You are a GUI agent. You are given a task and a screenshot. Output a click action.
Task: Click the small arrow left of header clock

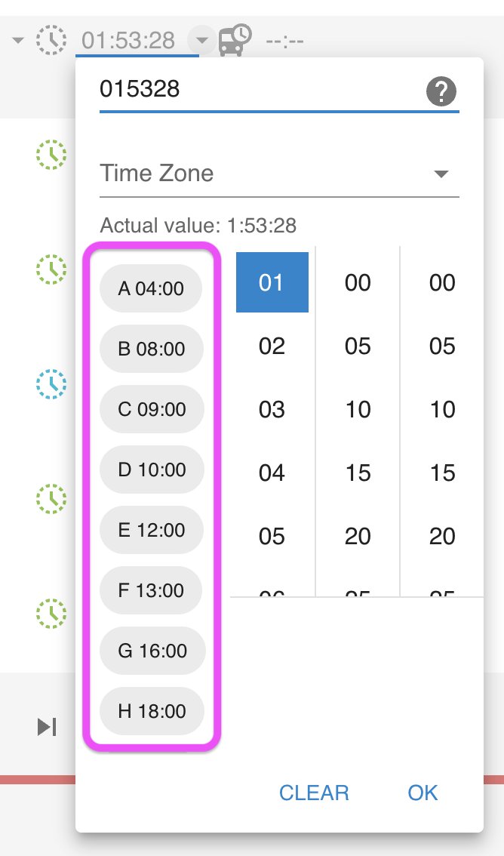[18, 39]
